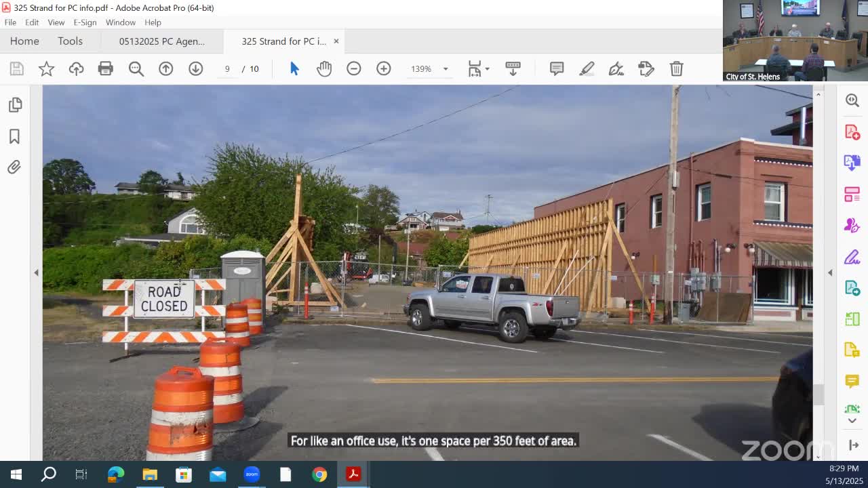Add a star bookmark to file
This screenshot has width=868, height=488.
click(x=46, y=68)
